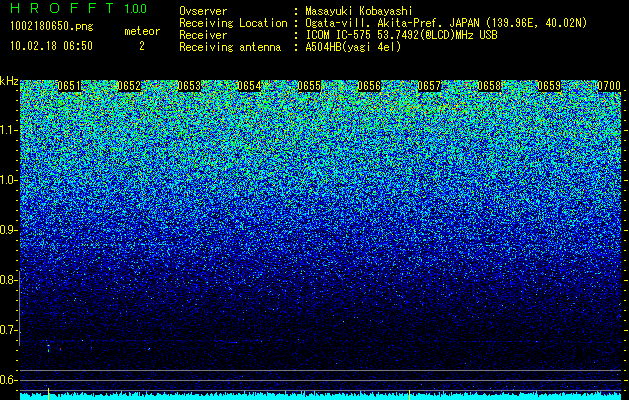Click the file name 1002180650.png
629x400 pixels.
pyautogui.click(x=52, y=27)
